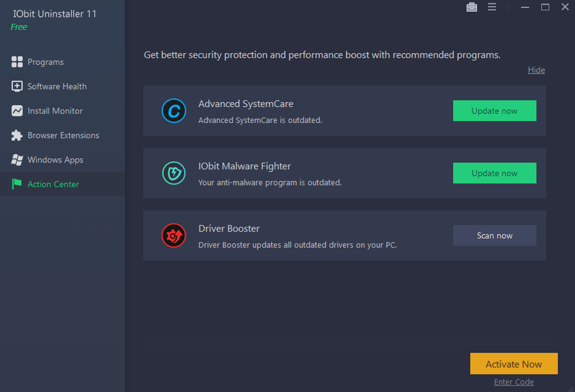
Task: Click the Windows Apps logo icon
Action: coord(17,160)
